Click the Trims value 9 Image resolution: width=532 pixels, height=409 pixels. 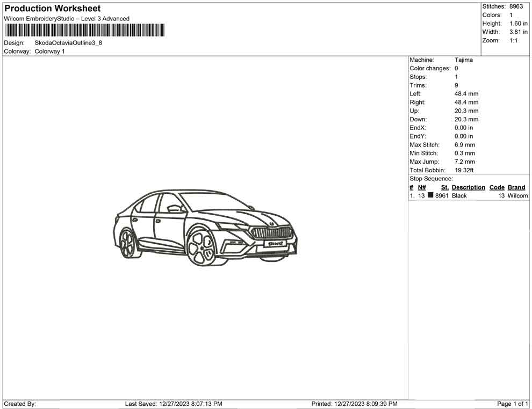(x=456, y=85)
